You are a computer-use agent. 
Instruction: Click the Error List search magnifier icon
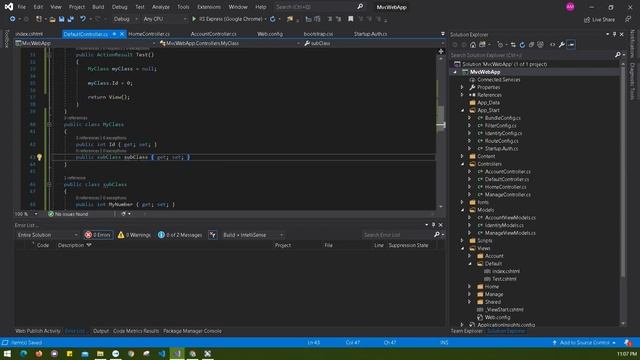(437, 235)
